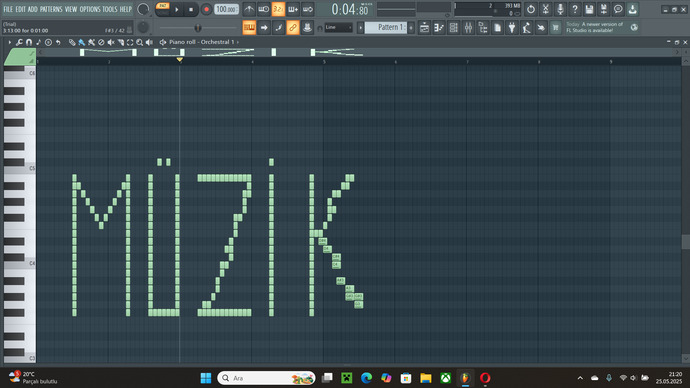Open the chat bubble feedback icon
This screenshot has height=388, width=690.
click(x=618, y=9)
